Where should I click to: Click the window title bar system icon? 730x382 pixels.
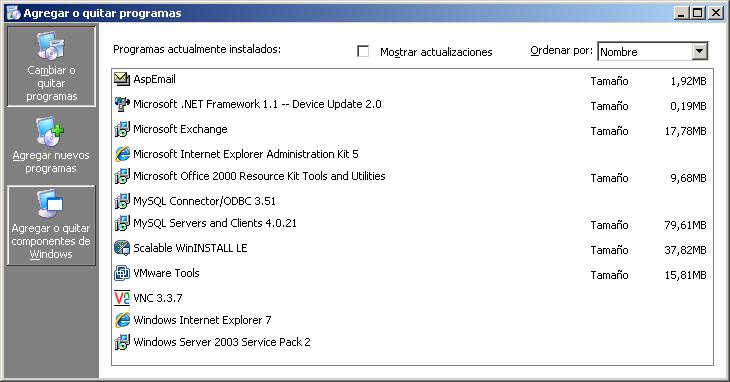tap(14, 13)
